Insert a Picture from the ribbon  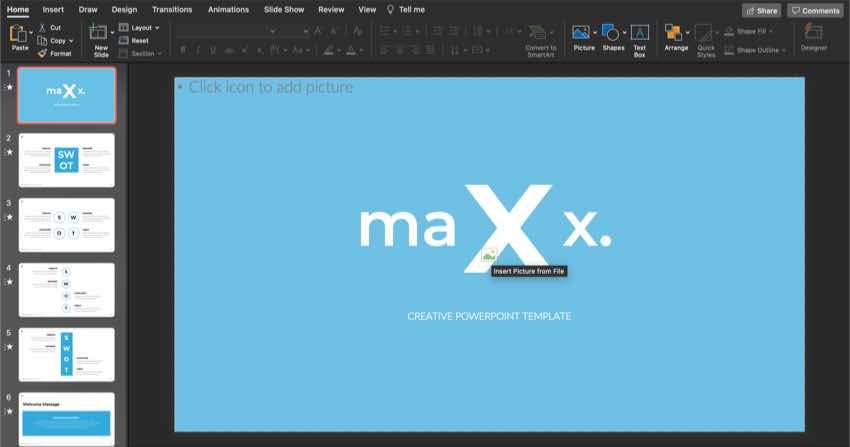pyautogui.click(x=580, y=32)
